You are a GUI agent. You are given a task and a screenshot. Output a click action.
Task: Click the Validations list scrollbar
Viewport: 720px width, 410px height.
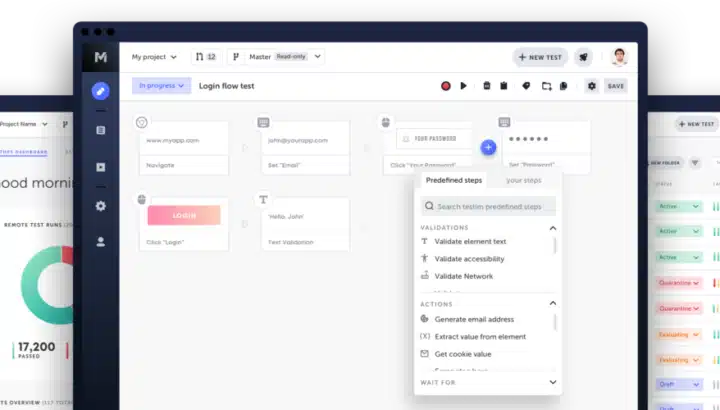[555, 246]
